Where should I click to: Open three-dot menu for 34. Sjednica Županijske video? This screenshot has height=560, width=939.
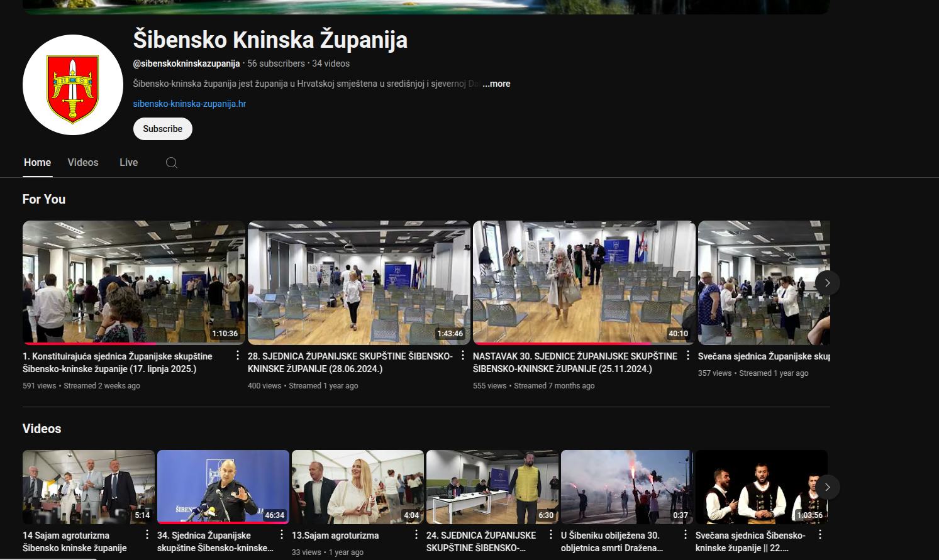(x=281, y=534)
